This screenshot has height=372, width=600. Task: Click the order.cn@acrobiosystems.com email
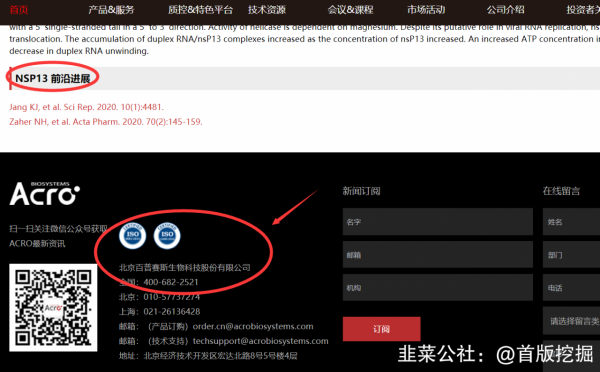[x=253, y=326]
